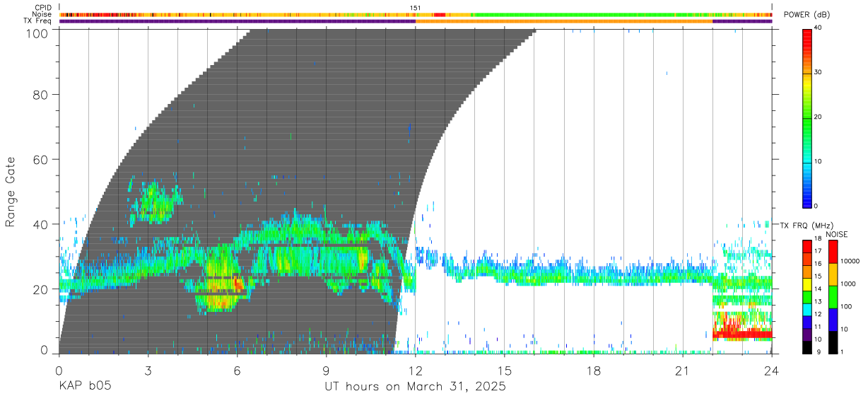
Task: Click the TX Freq row label
Action: (x=37, y=21)
